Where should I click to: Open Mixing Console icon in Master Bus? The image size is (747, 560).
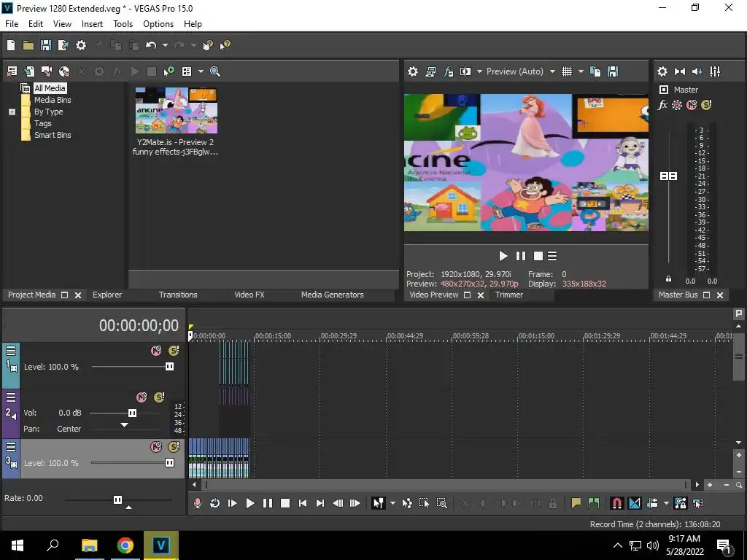pyautogui.click(x=715, y=71)
